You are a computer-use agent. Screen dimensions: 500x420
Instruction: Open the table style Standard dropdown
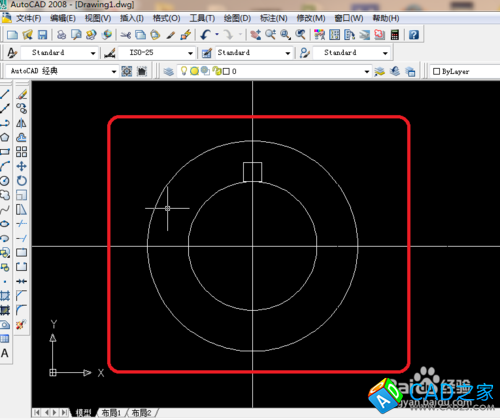tap(254, 53)
